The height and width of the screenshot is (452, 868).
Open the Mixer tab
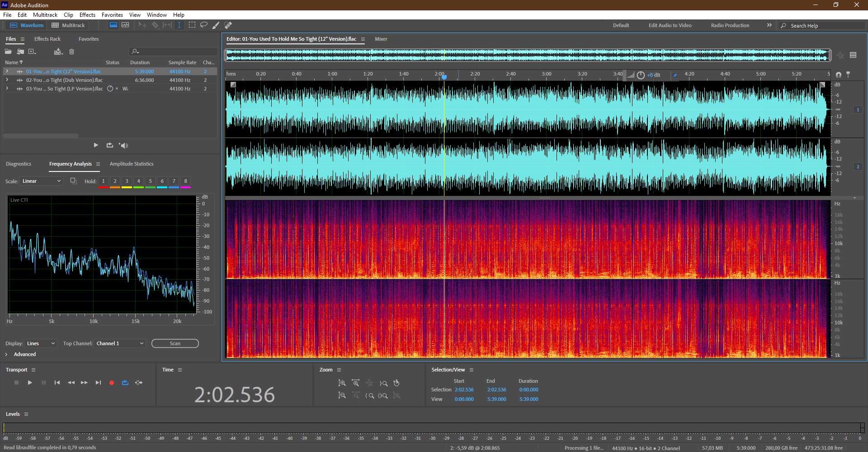click(x=381, y=39)
